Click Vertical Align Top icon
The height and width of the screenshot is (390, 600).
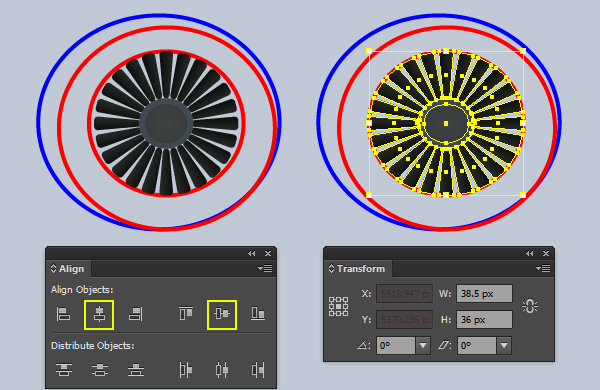186,314
